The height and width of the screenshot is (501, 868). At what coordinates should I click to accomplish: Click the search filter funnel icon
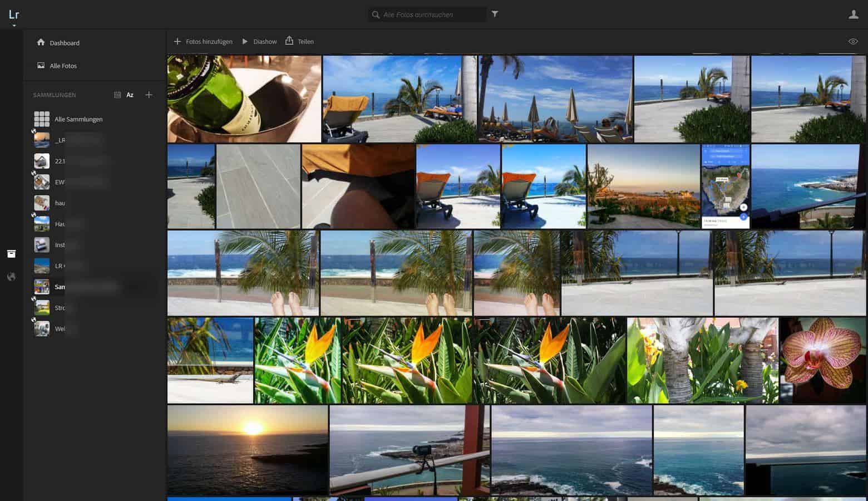click(495, 14)
